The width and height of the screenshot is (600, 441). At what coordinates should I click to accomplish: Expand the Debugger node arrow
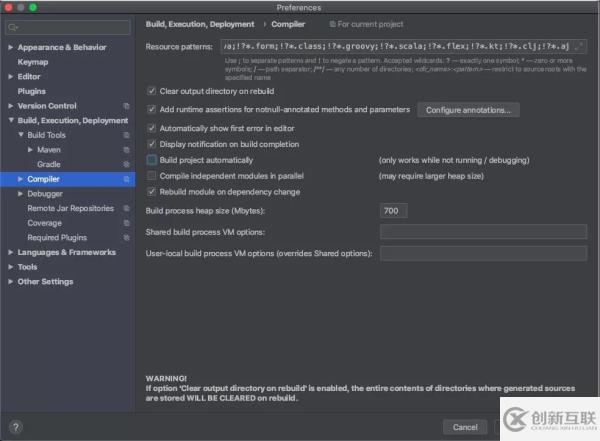pyautogui.click(x=20, y=194)
